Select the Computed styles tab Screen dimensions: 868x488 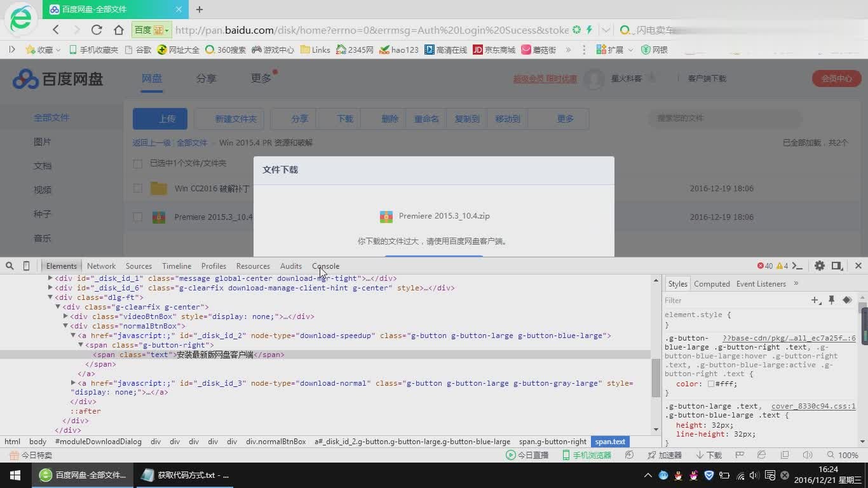712,284
